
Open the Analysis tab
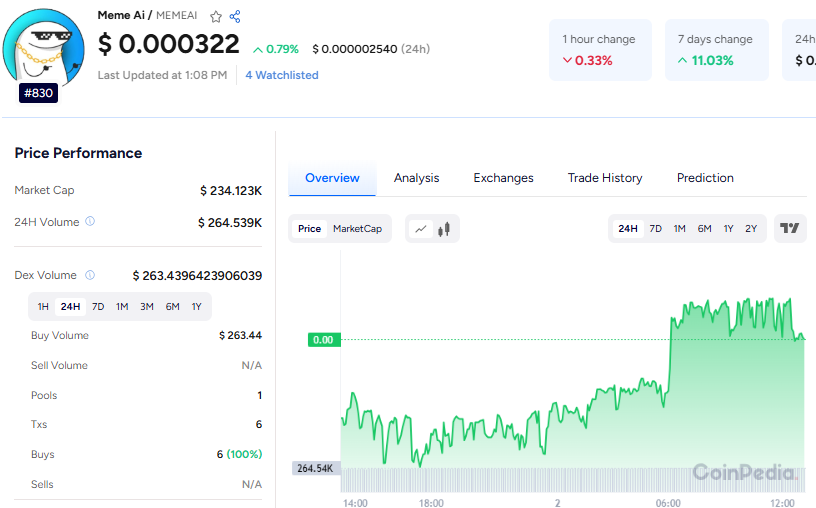tap(416, 178)
